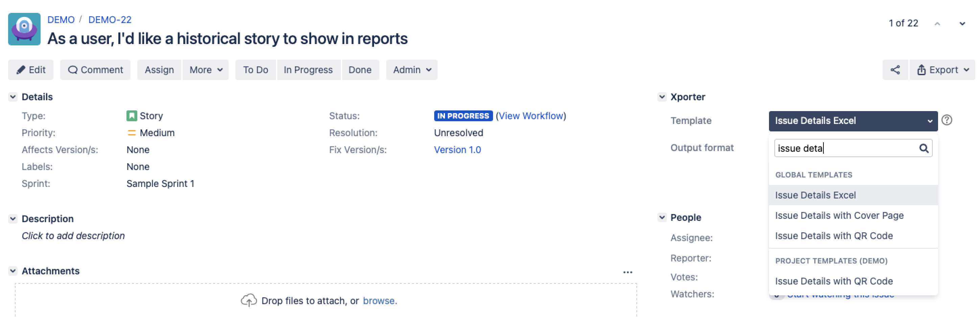980x317 pixels.
Task: Go to previous issue with up arrow
Action: (x=937, y=24)
